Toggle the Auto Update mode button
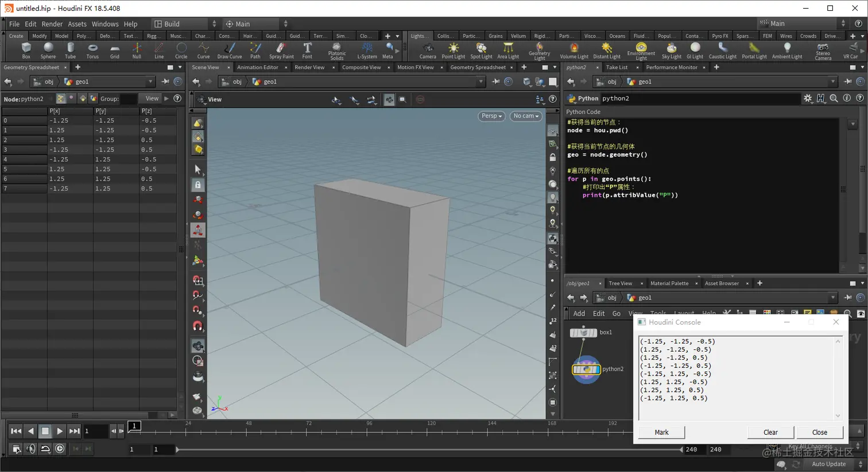Viewport: 868px width, 472px height. click(828, 464)
